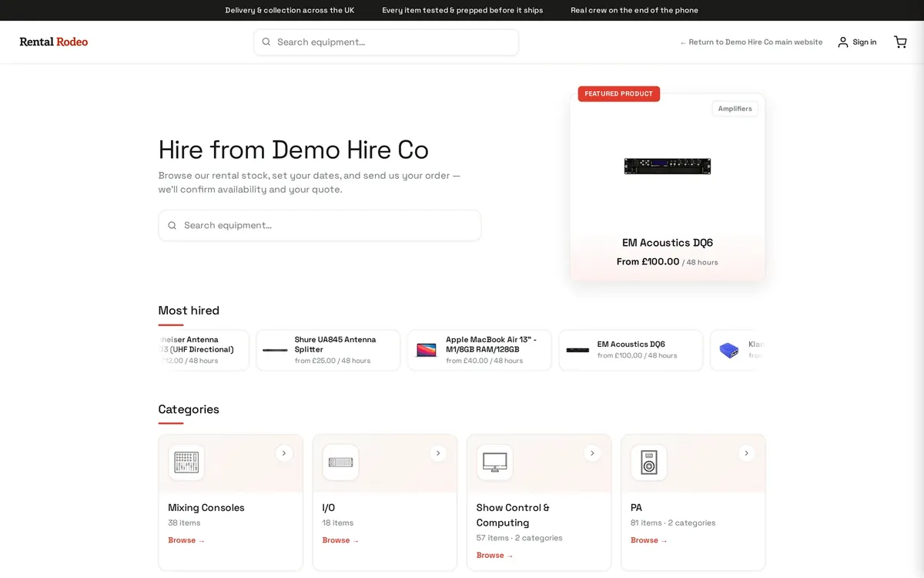
Task: Click the Rental Rodeo logo
Action: pyautogui.click(x=54, y=42)
